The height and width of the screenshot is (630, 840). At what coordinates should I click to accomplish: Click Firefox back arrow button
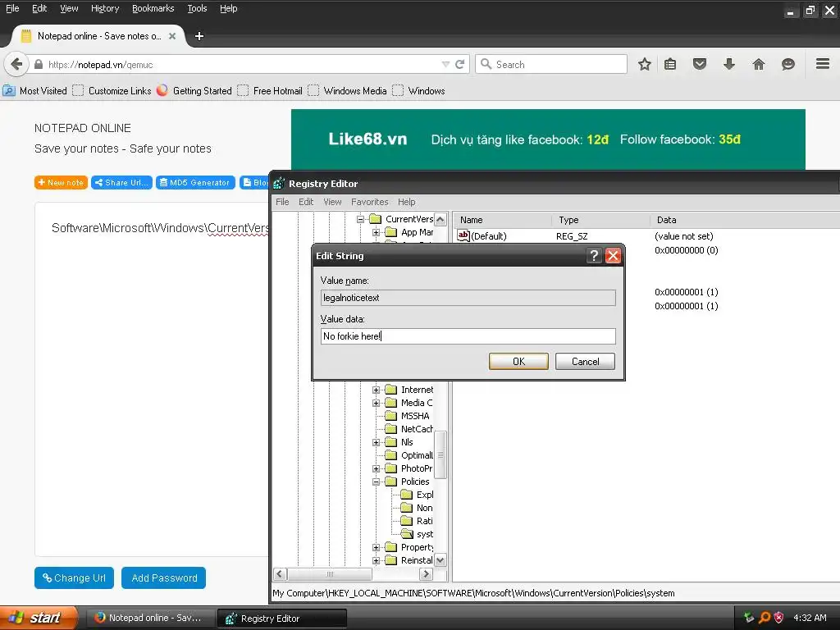(x=16, y=64)
